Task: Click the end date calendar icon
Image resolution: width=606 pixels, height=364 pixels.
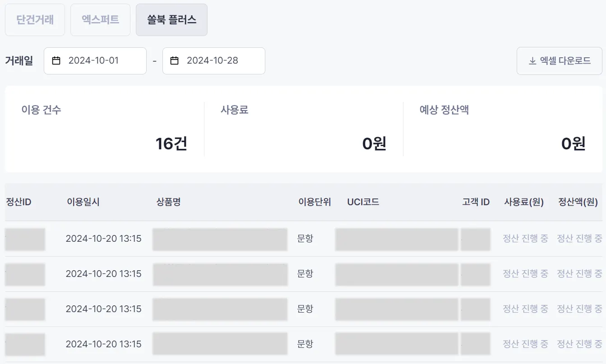Action: (175, 61)
